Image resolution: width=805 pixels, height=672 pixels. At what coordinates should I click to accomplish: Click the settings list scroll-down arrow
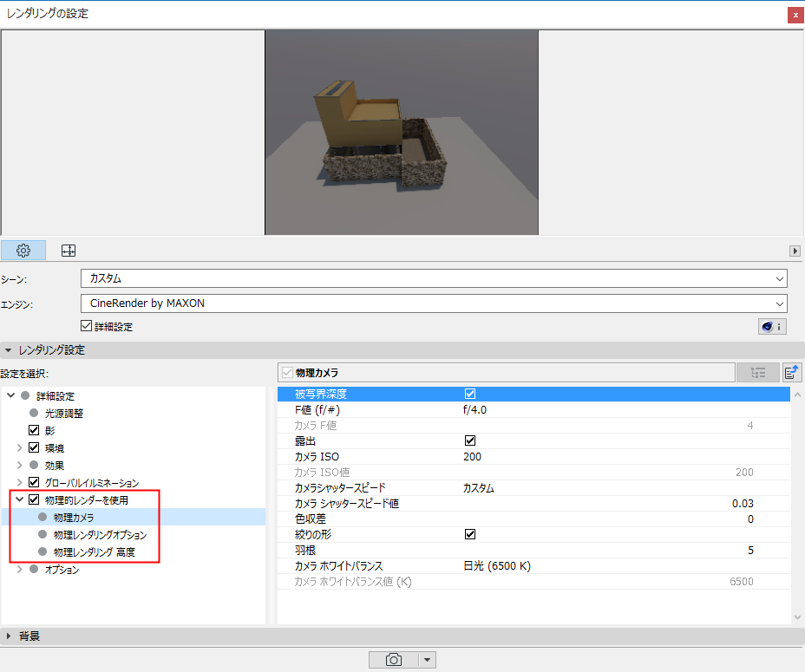point(797,617)
